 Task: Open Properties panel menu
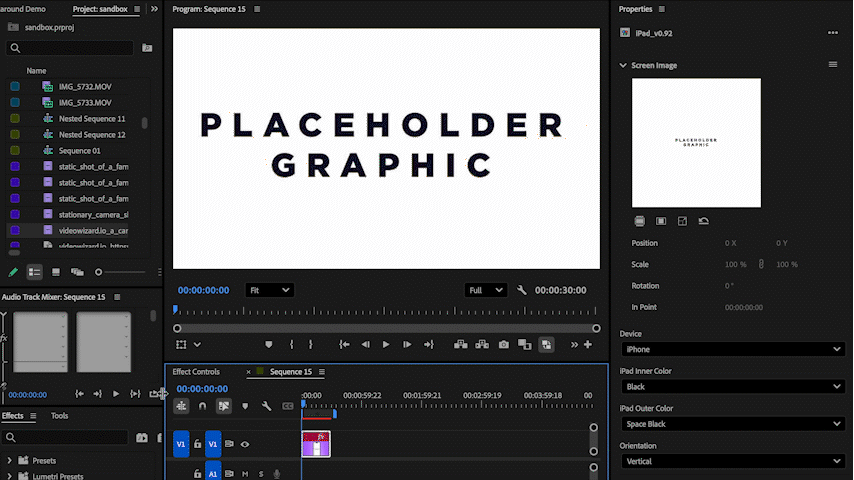662,9
